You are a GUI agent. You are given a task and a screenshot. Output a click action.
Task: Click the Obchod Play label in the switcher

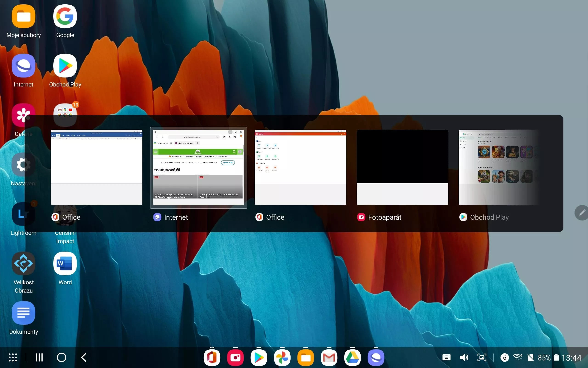coord(489,217)
